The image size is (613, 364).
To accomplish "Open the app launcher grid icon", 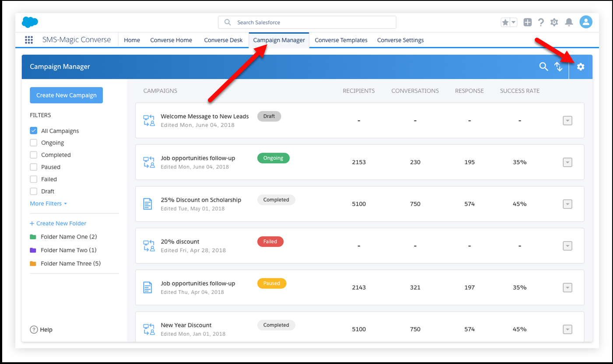I will click(29, 40).
